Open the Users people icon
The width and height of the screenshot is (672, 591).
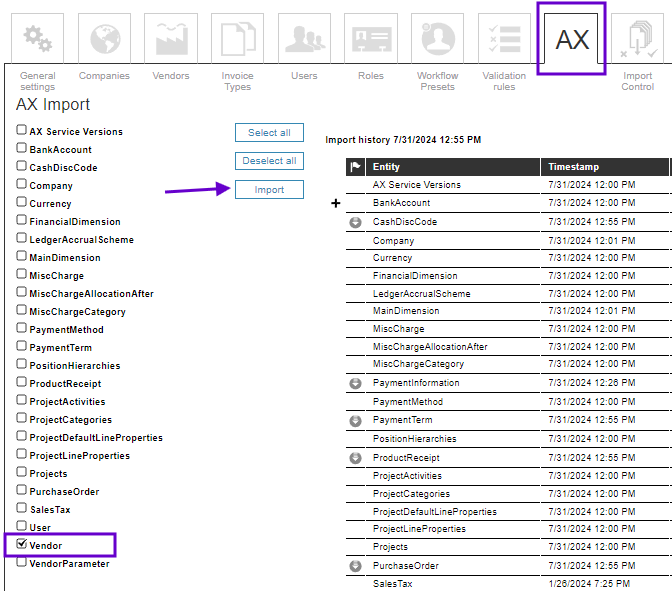coord(304,38)
